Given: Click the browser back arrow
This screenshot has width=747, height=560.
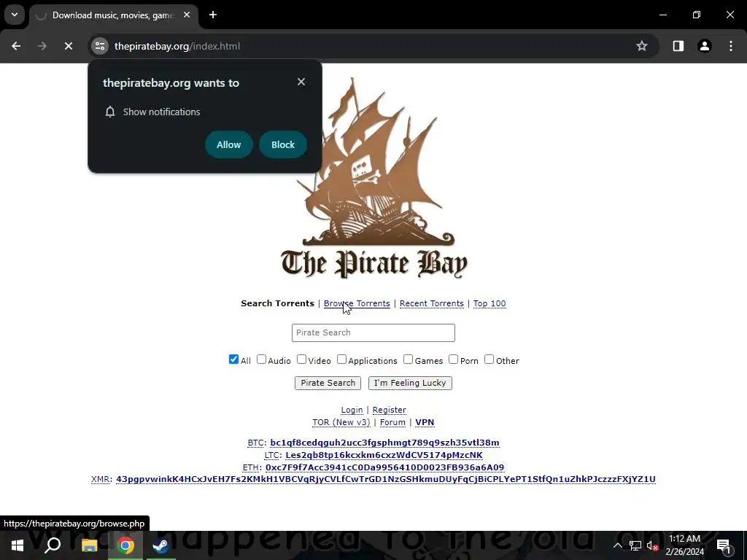Looking at the screenshot, I should 16,46.
